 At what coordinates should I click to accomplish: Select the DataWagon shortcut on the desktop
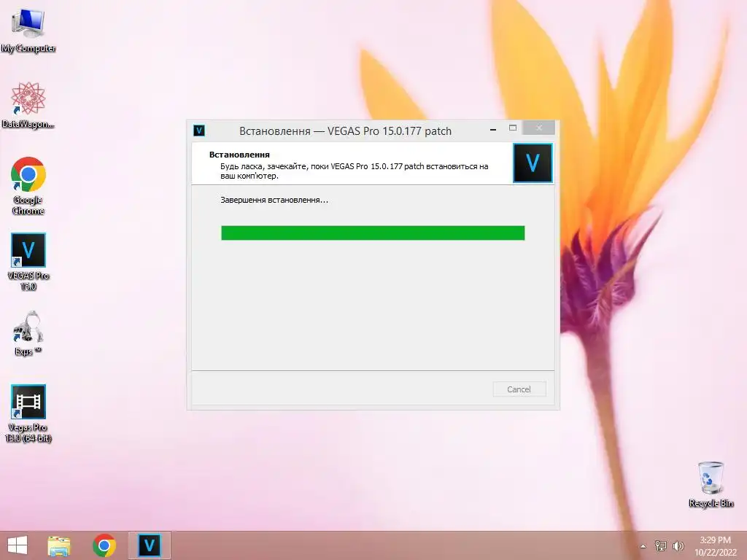28,105
